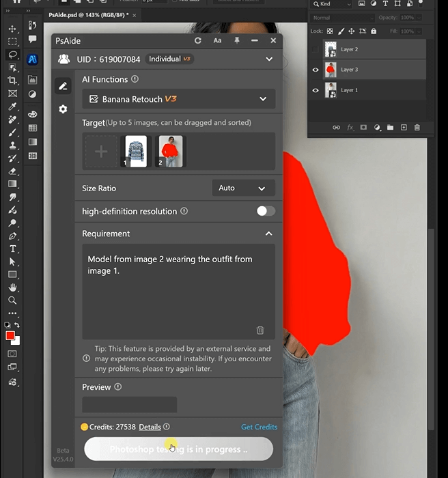Image resolution: width=448 pixels, height=478 pixels.
Task: Click the red foreground color swatch
Action: (10, 336)
